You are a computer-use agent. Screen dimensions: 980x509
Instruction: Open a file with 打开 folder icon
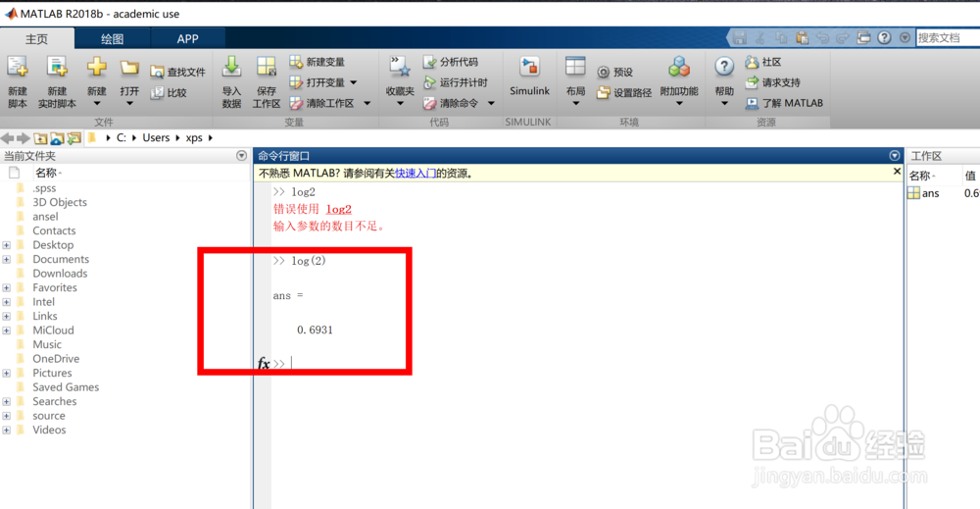pos(129,82)
